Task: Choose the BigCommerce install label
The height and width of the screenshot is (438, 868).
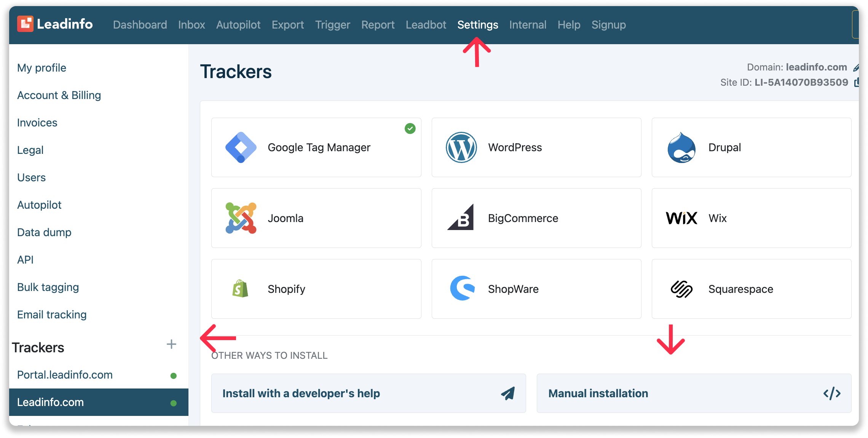Action: 523,218
